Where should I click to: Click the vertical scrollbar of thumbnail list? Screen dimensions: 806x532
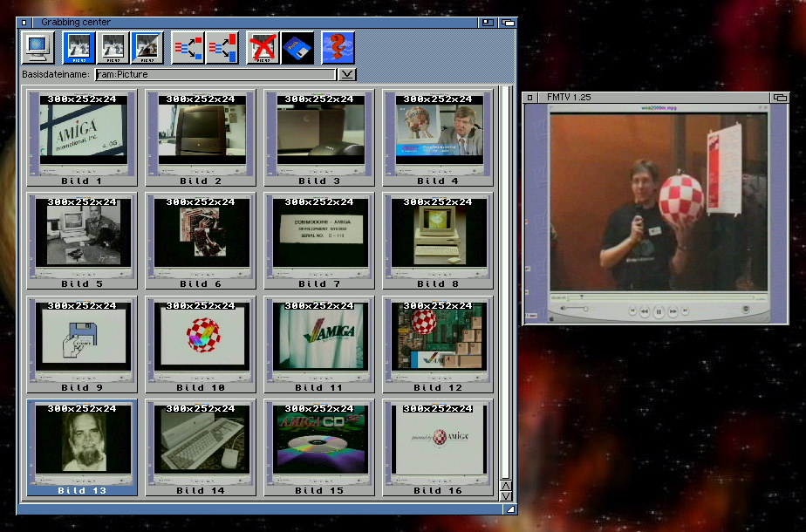(506, 283)
